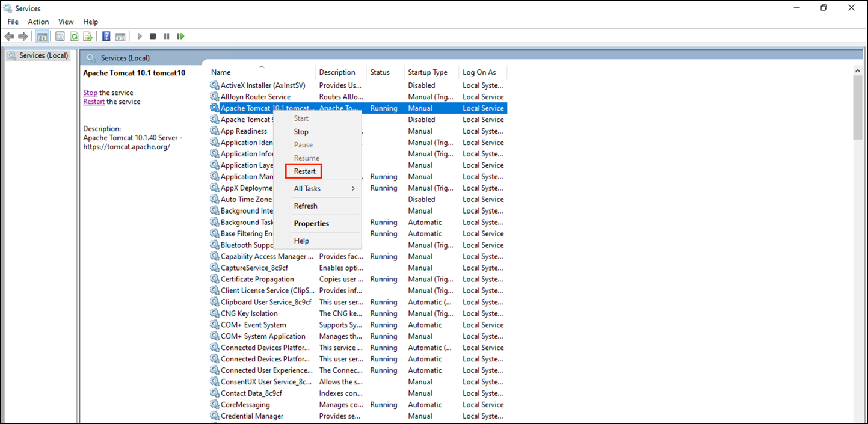Select Stop in the context menu
The image size is (868, 424).
pyautogui.click(x=301, y=132)
